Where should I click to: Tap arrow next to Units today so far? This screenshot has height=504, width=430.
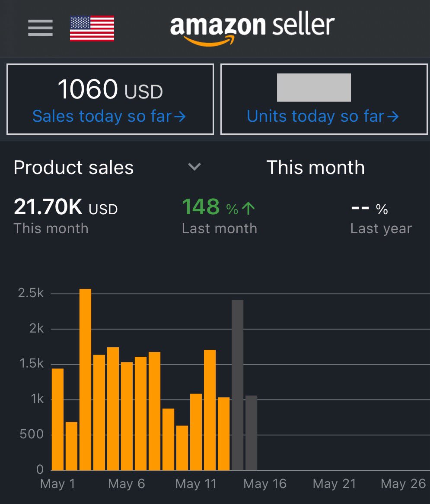393,116
